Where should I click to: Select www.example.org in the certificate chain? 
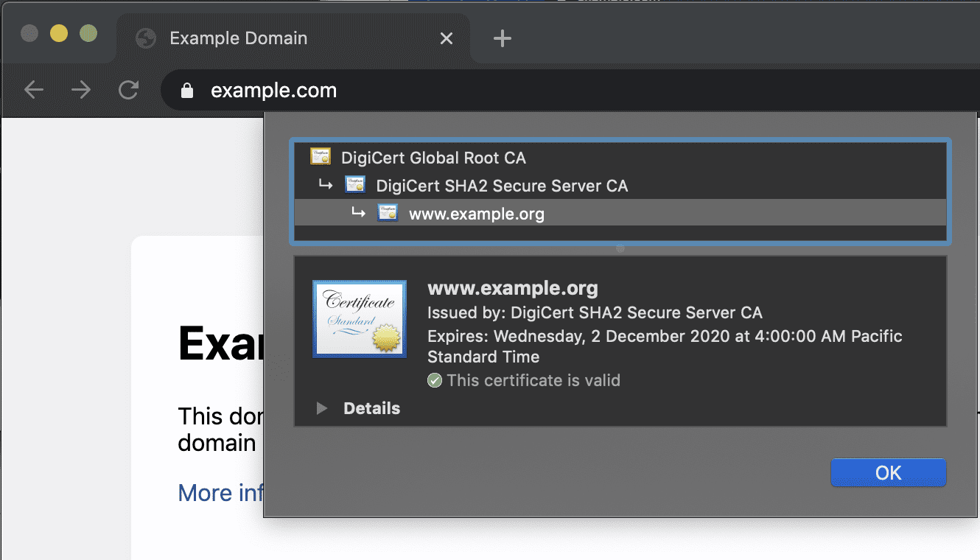click(475, 213)
